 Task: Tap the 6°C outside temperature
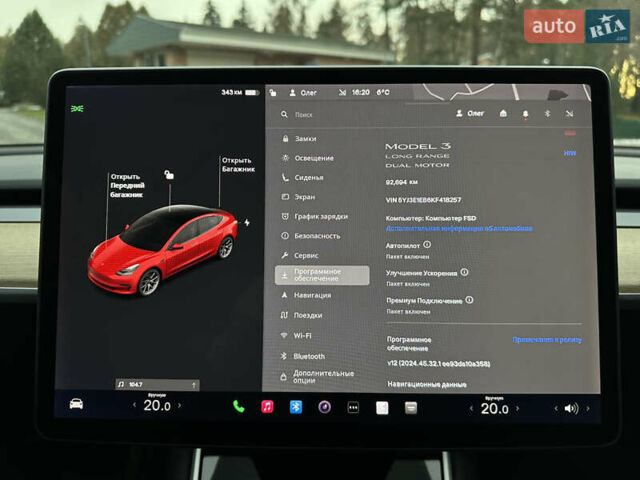[x=383, y=93]
